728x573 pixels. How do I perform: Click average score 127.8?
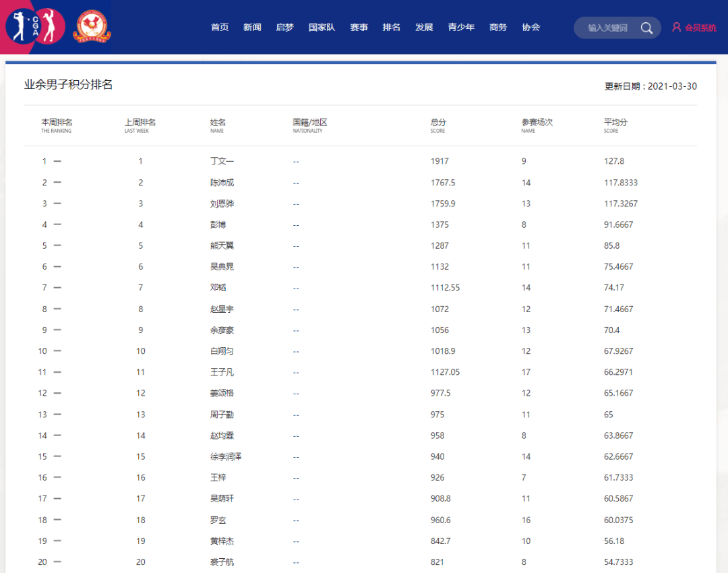(614, 161)
